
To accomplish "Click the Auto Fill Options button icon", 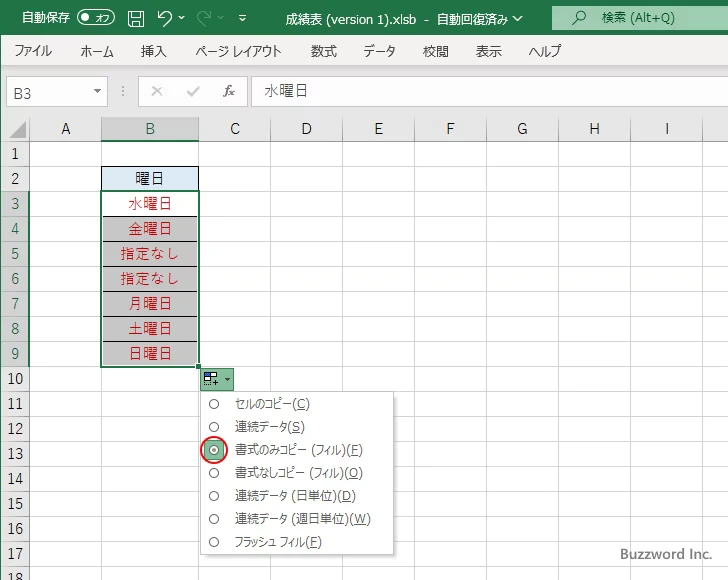I will click(x=211, y=379).
